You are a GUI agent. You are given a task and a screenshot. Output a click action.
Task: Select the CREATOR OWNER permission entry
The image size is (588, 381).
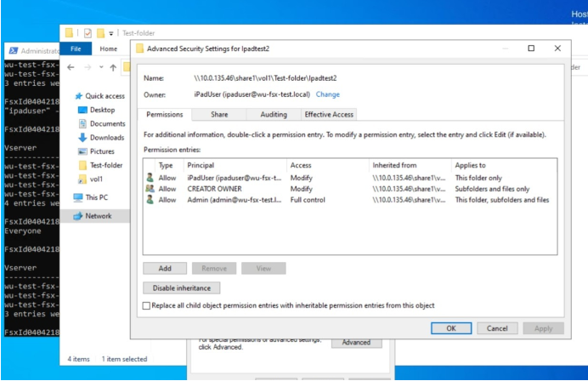tap(350, 189)
